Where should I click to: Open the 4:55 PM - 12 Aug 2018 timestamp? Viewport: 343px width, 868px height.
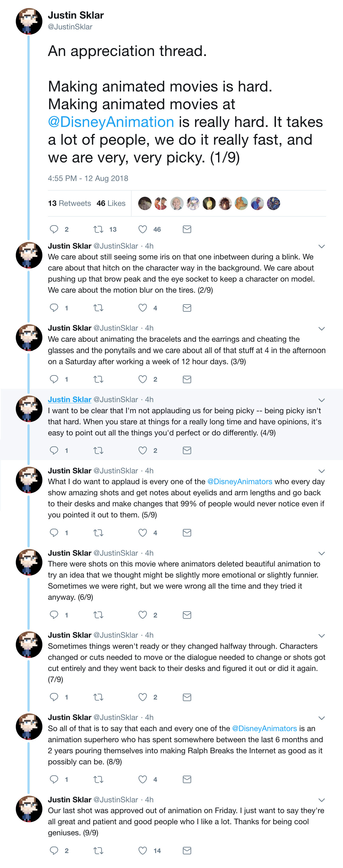(x=88, y=178)
